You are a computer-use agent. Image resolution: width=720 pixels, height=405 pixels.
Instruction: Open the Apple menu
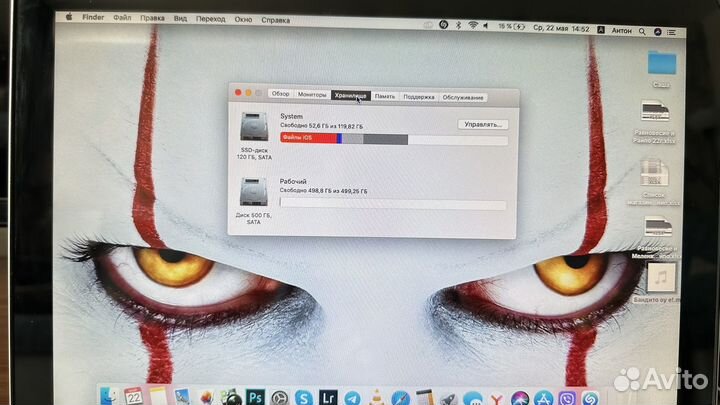tap(69, 17)
